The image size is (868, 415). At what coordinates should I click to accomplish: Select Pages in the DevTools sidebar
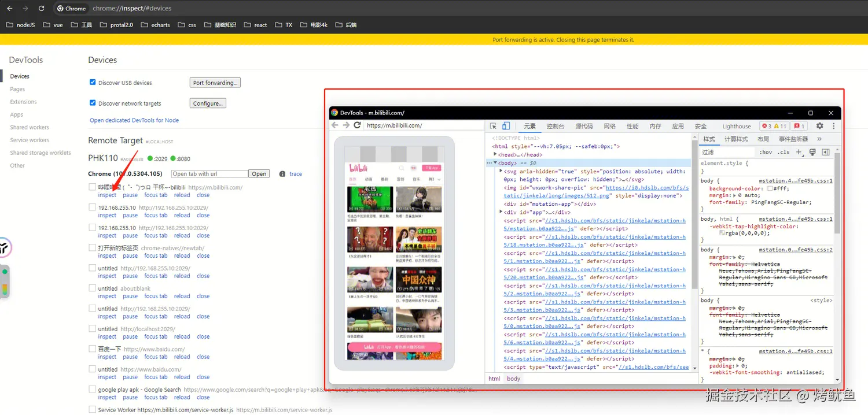(17, 89)
